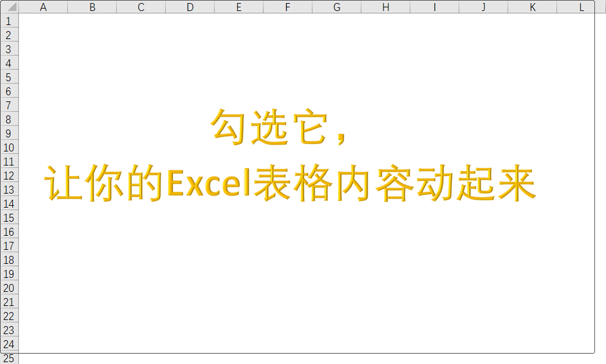Select row 6 header
The height and width of the screenshot is (364, 606).
point(9,91)
